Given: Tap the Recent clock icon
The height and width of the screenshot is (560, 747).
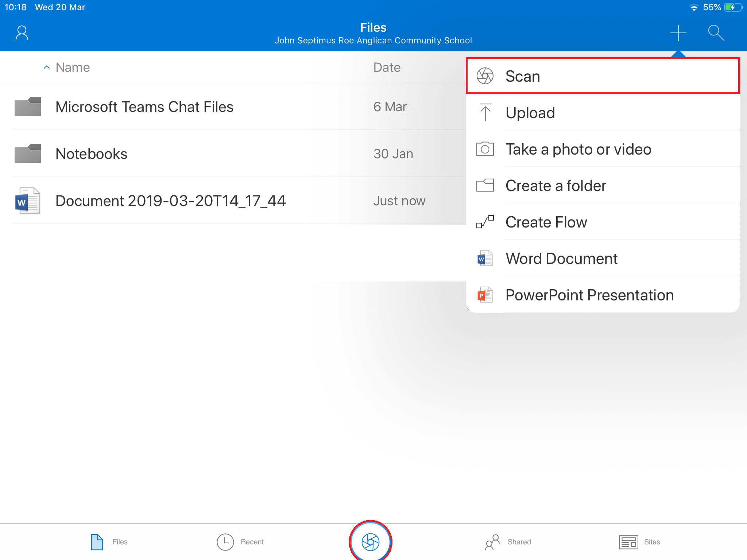Looking at the screenshot, I should (x=225, y=542).
